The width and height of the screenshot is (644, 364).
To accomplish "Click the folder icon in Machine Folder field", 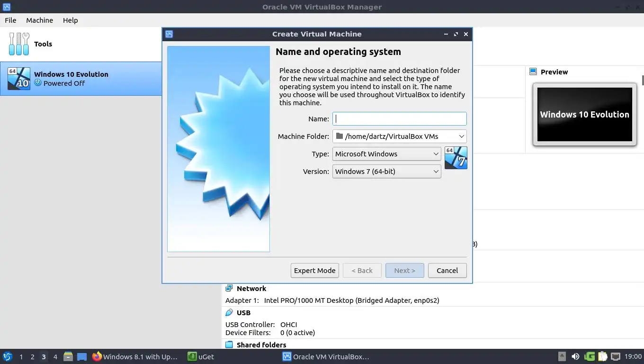I will point(339,136).
